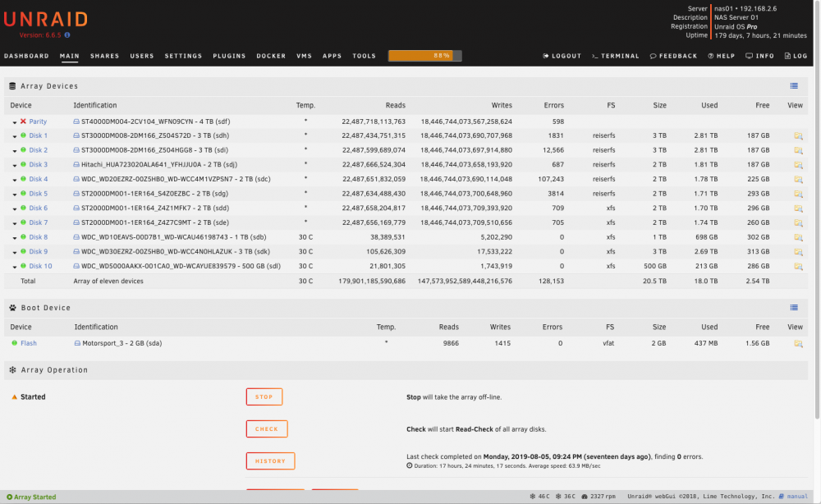The width and height of the screenshot is (821, 504).
Task: Expand the Disk 2 row arrow
Action: (x=15, y=151)
